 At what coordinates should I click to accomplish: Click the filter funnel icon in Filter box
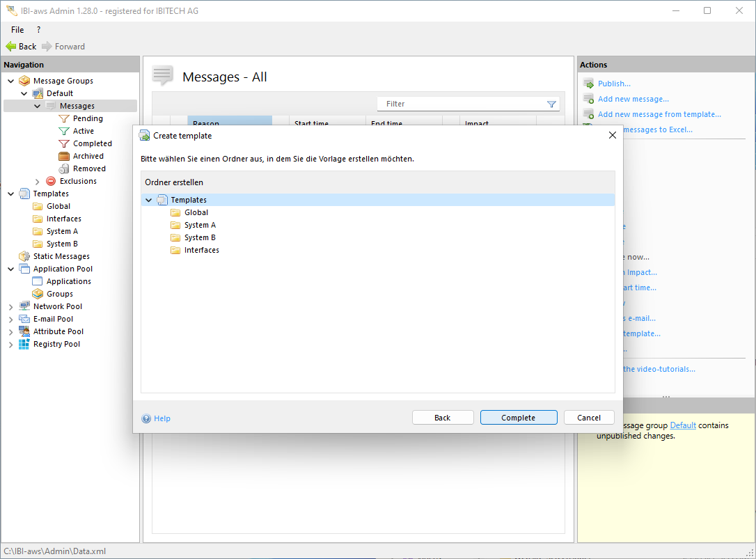click(x=551, y=104)
